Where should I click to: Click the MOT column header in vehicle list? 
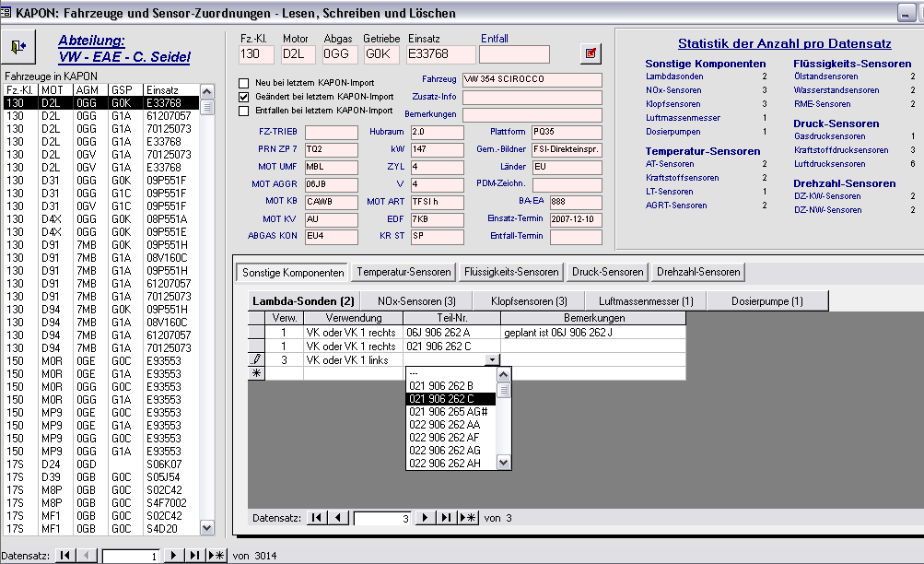tap(55, 90)
